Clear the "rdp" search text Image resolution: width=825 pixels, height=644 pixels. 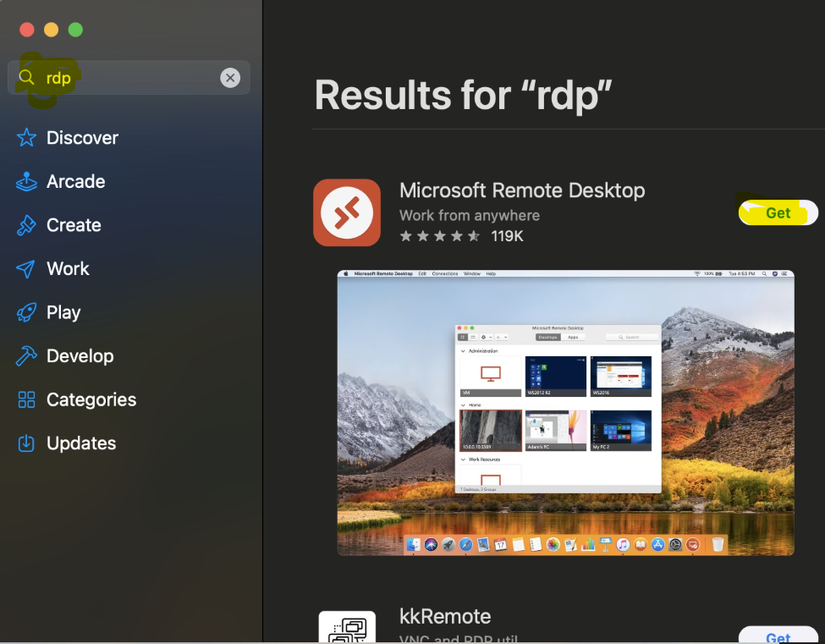point(230,78)
